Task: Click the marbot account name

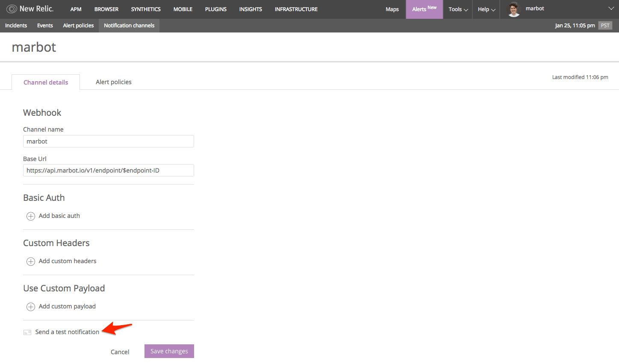Action: pyautogui.click(x=535, y=9)
